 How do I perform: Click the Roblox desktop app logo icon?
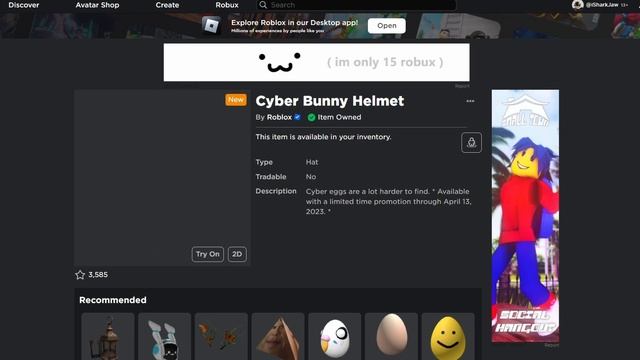[x=211, y=26]
